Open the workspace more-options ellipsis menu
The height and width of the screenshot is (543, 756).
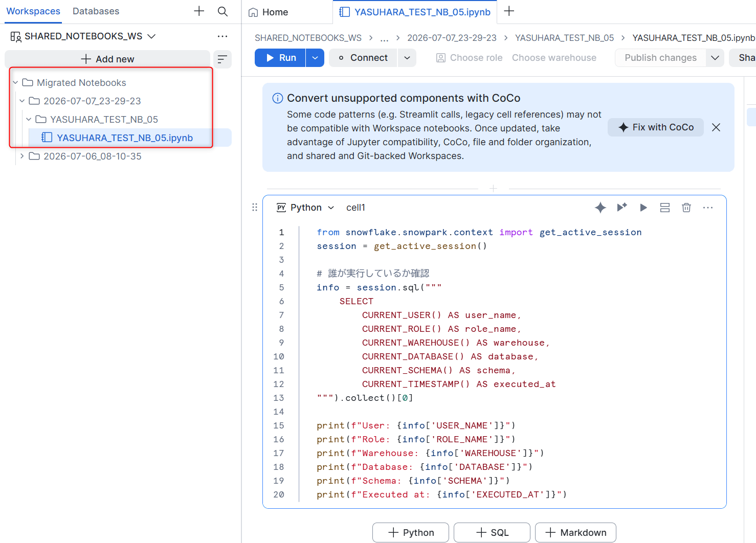[222, 36]
